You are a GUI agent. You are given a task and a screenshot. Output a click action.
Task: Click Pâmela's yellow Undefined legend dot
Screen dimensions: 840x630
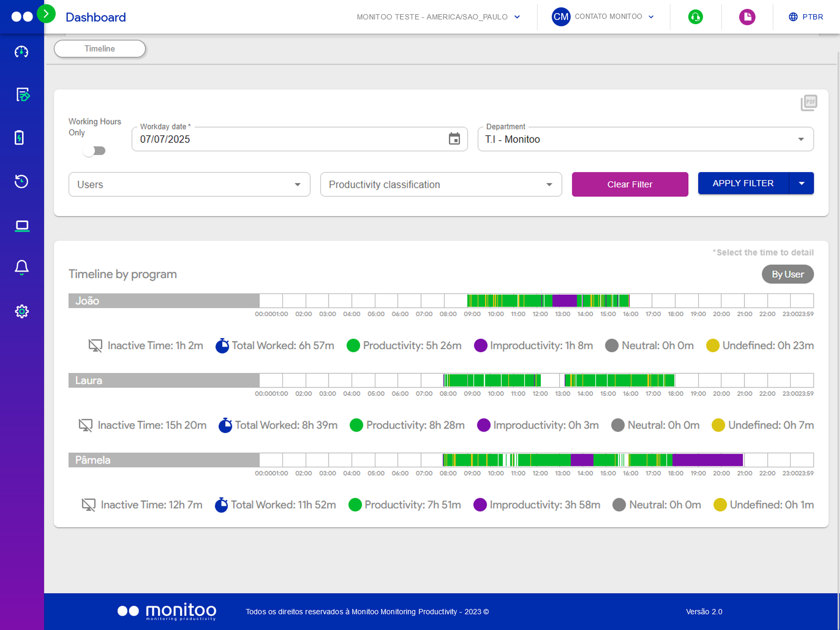pyautogui.click(x=720, y=505)
